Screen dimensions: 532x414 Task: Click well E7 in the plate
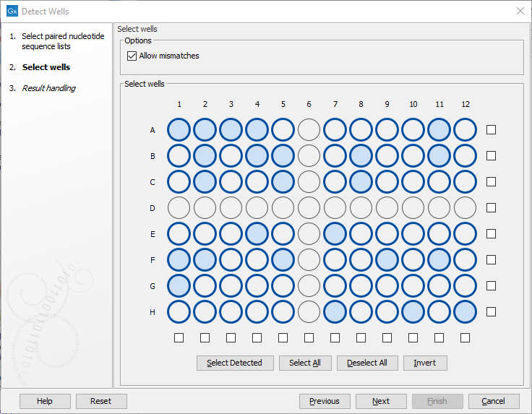point(335,234)
